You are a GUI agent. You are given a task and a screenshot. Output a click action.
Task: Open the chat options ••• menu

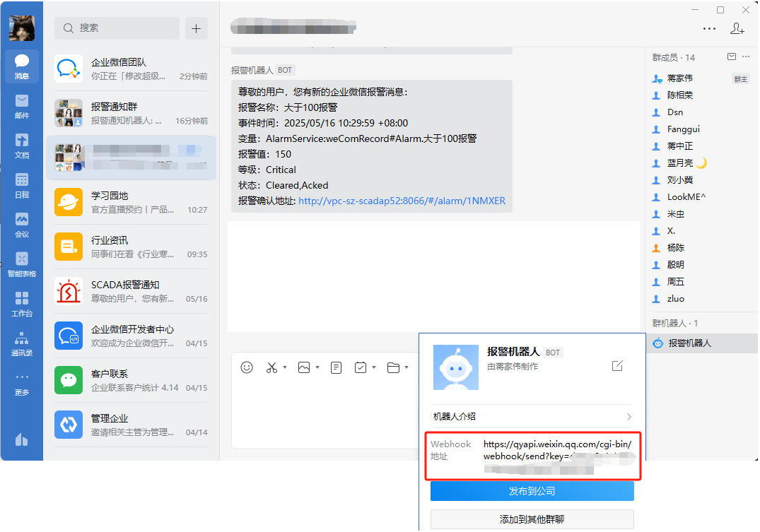(709, 28)
